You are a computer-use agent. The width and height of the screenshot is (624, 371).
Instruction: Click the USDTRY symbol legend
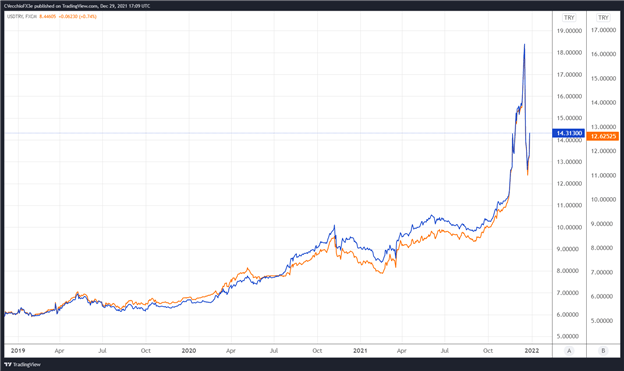[22, 16]
